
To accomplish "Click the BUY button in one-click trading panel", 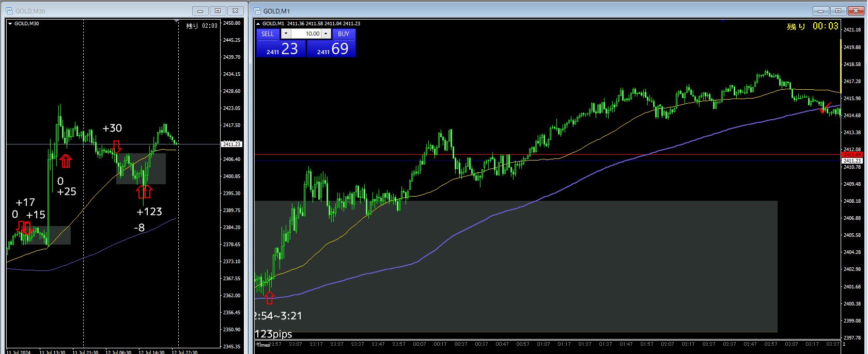I will (344, 34).
